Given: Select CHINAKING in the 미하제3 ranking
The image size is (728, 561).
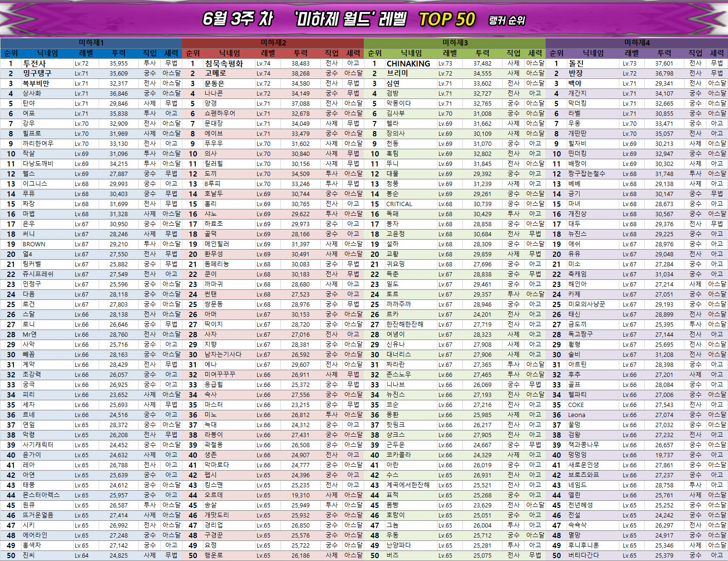Looking at the screenshot, I should click(x=408, y=63).
